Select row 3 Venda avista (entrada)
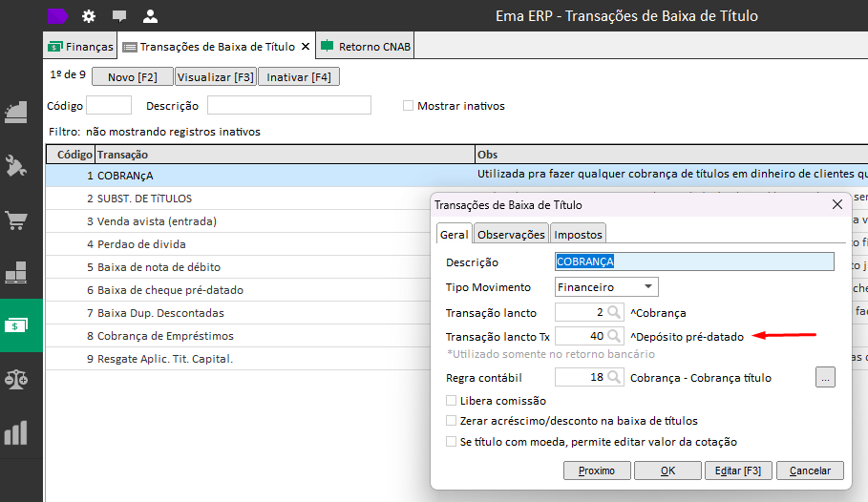This screenshot has width=868, height=502. pos(238,221)
